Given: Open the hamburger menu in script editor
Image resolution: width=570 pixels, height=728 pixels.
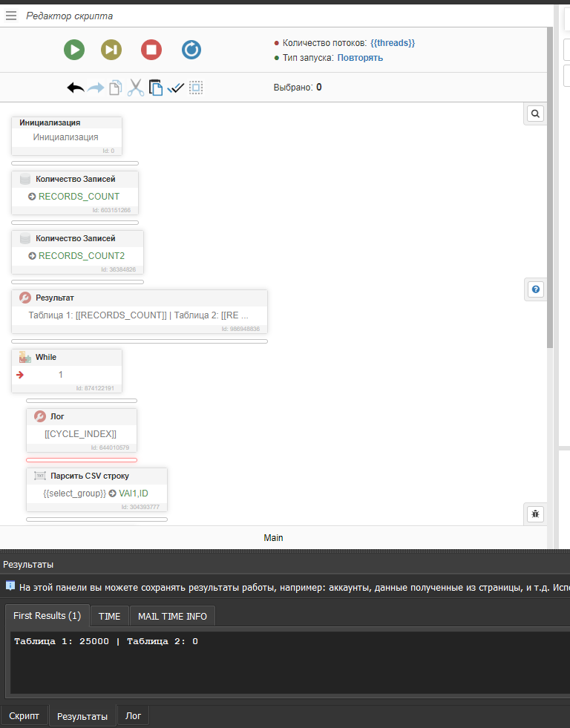Looking at the screenshot, I should click(x=11, y=16).
